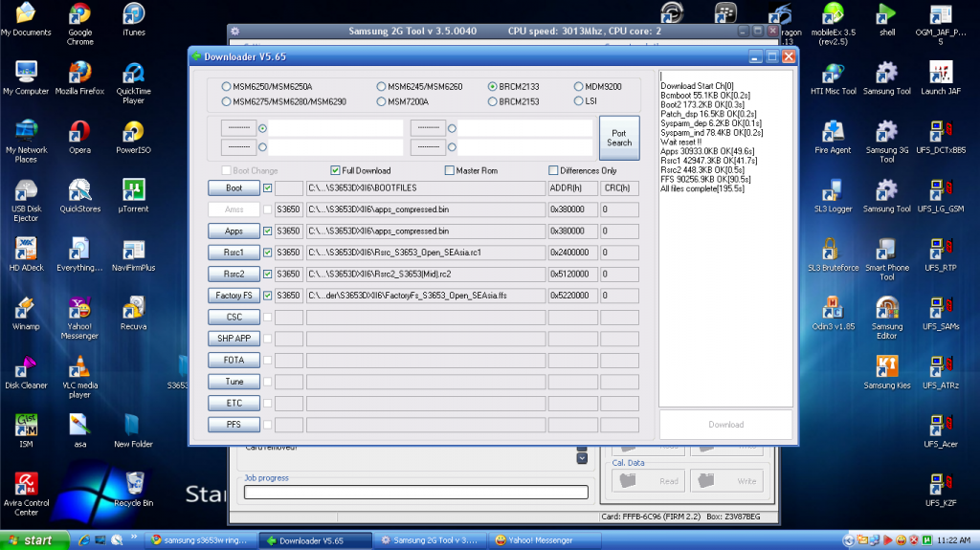The height and width of the screenshot is (550, 980).
Task: Click the Boot file button
Action: click(234, 187)
